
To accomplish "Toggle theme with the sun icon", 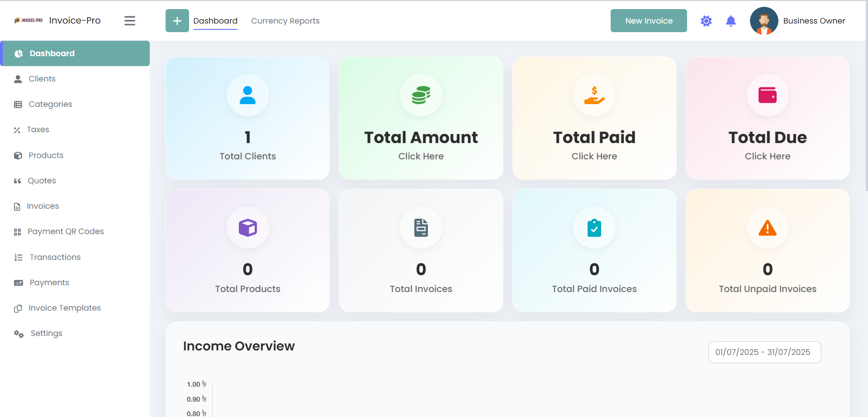I will tap(706, 21).
